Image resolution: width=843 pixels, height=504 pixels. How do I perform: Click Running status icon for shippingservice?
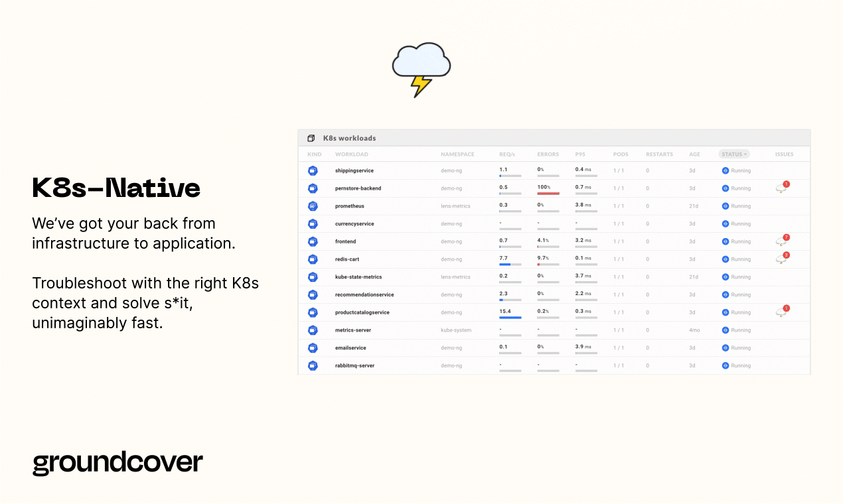tap(726, 170)
